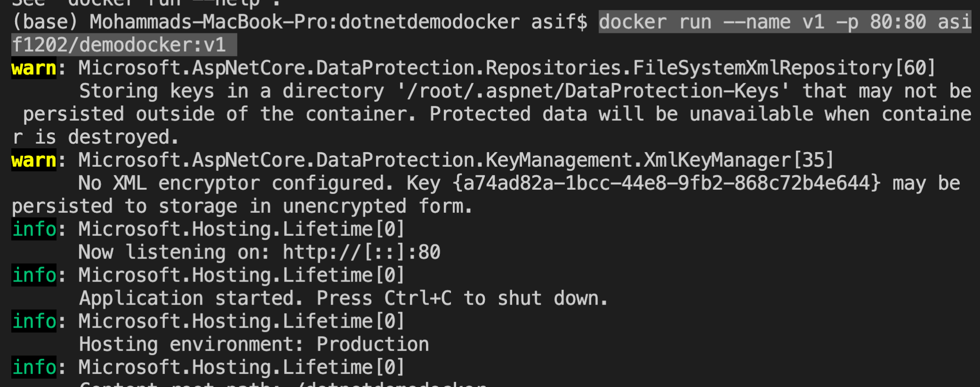The image size is (980, 387).
Task: Click the info label above Hosting environment
Action: (x=34, y=322)
